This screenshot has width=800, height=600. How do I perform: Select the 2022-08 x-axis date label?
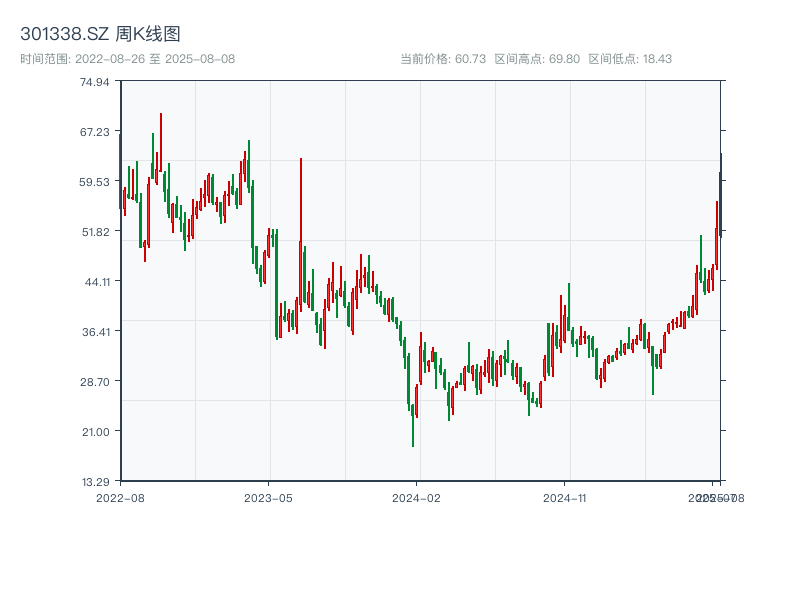coord(120,497)
